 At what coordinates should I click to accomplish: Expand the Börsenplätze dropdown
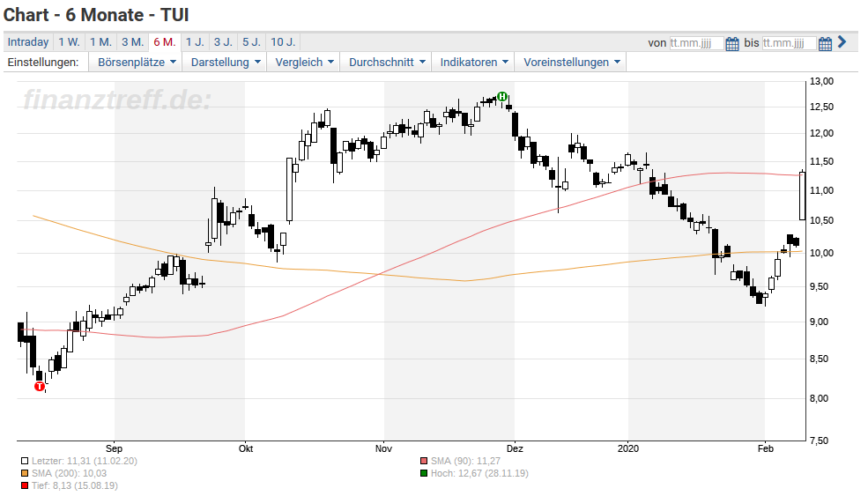137,62
